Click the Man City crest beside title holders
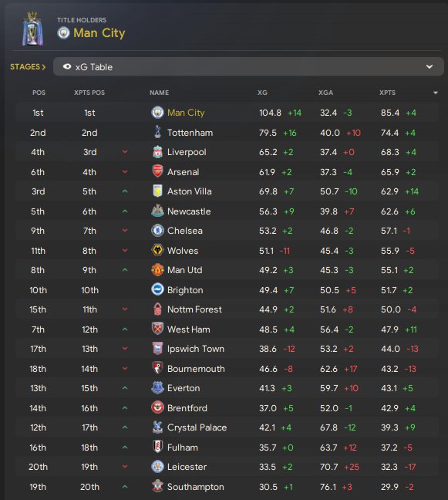Viewport: 448px width, 500px height. click(63, 33)
